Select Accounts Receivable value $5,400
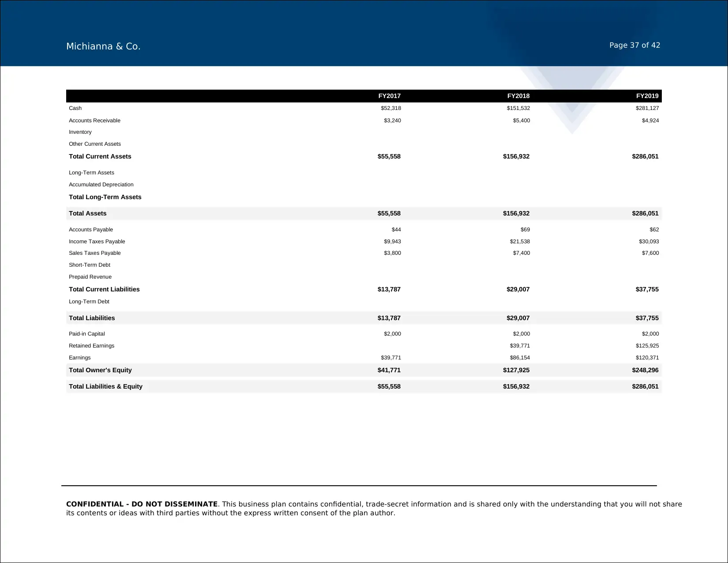The height and width of the screenshot is (563, 728). tap(522, 121)
